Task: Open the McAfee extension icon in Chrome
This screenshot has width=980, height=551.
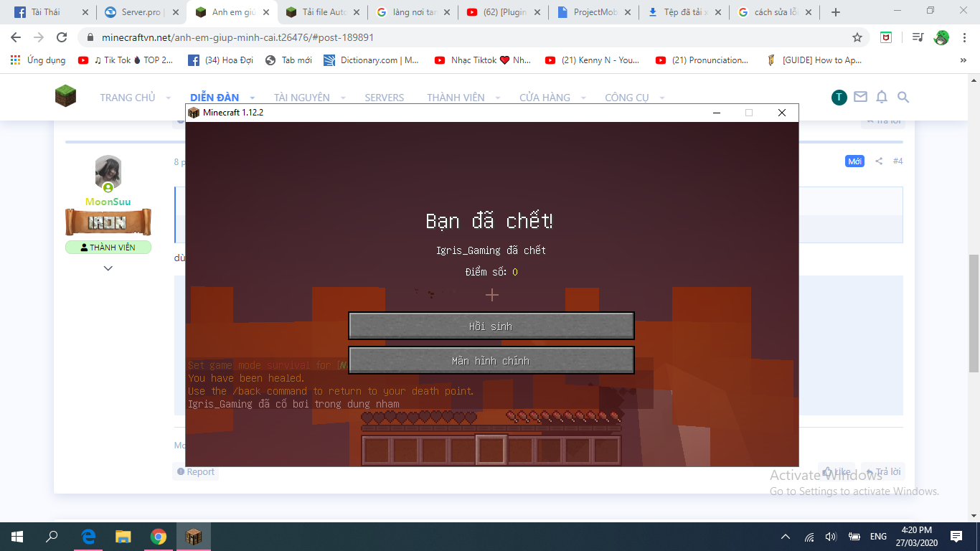Action: coord(886,37)
